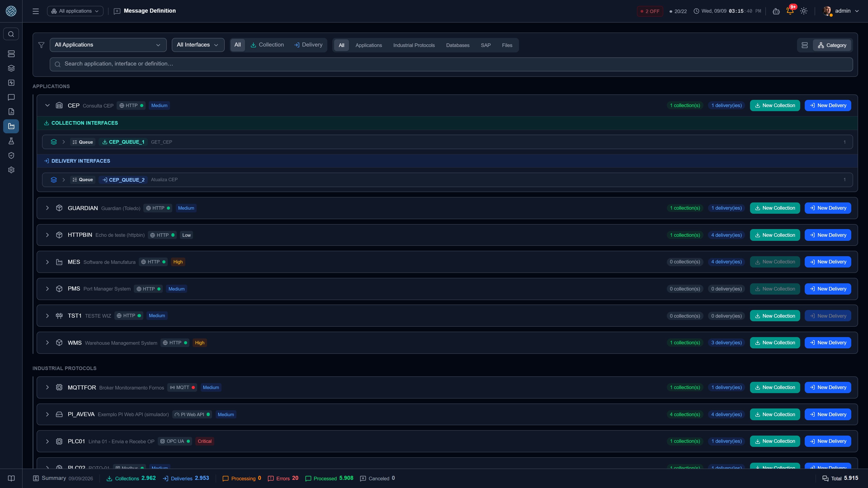Click New Delivery for MES
Viewport: 868px width, 488px height.
coord(828,262)
